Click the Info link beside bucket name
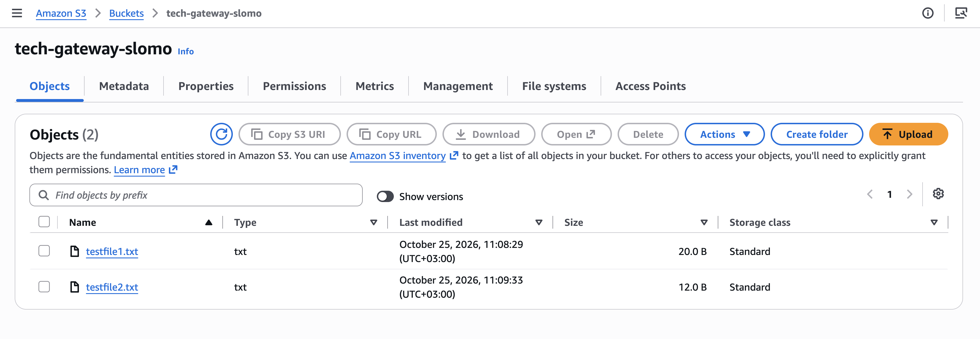The height and width of the screenshot is (339, 980). click(186, 52)
